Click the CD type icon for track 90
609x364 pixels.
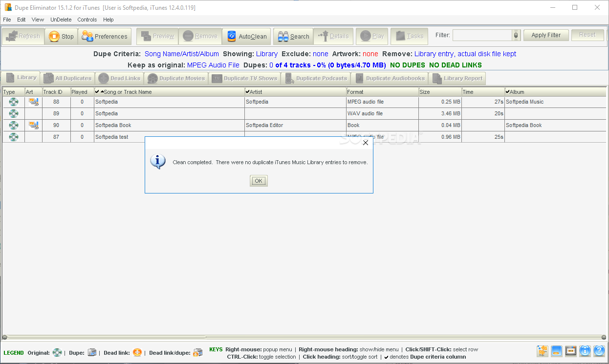pyautogui.click(x=14, y=125)
